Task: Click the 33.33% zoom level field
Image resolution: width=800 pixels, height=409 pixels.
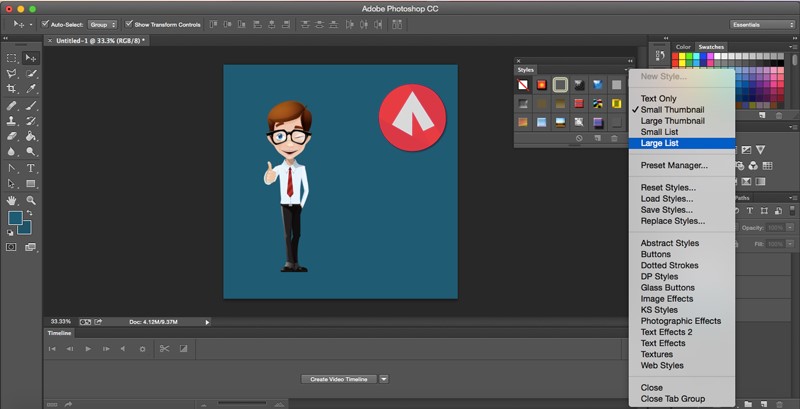Action: 61,322
